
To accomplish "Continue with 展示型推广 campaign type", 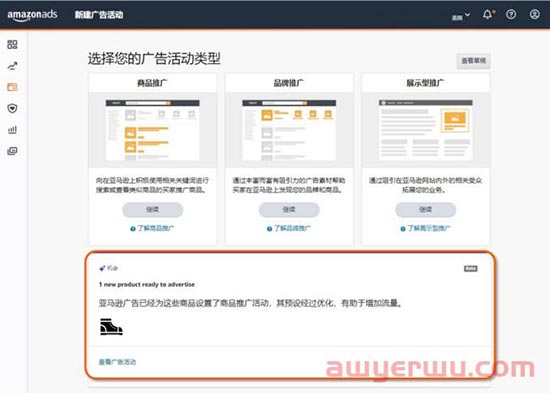I will (x=425, y=210).
